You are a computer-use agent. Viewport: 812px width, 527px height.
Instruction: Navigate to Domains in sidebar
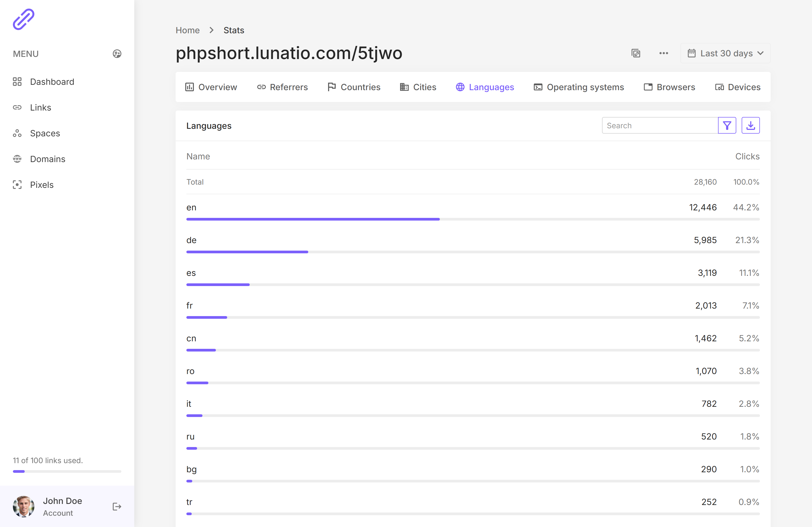coord(48,159)
